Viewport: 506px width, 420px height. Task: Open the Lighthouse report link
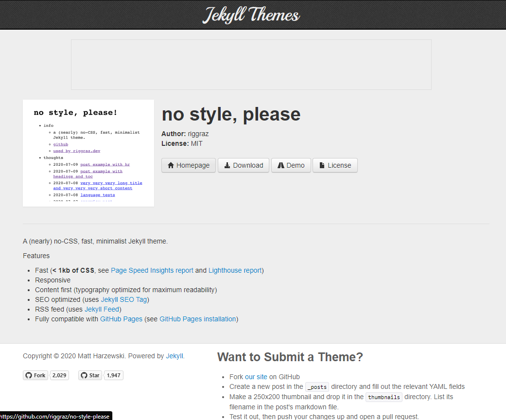point(235,270)
